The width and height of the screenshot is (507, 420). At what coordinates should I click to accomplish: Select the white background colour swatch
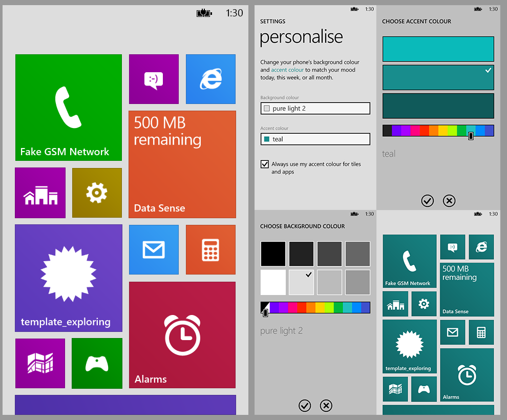[x=273, y=282]
